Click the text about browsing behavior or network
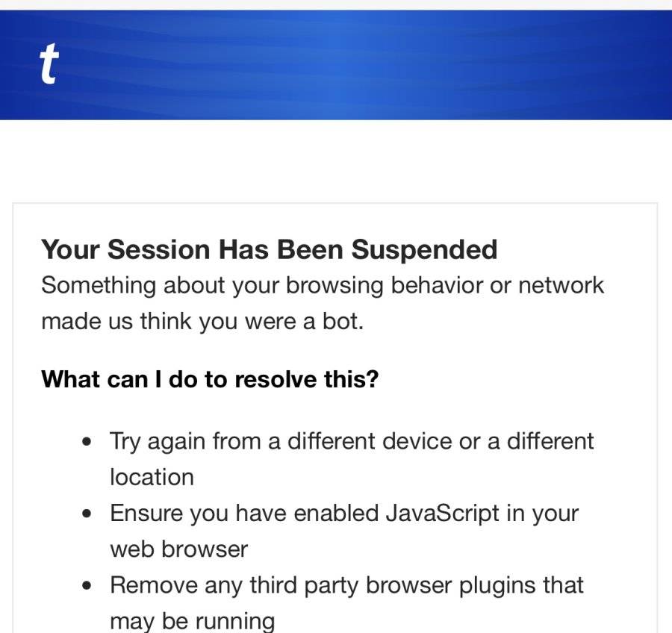The height and width of the screenshot is (633, 672). click(323, 286)
